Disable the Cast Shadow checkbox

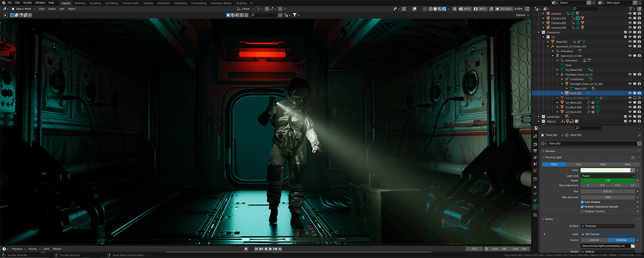pos(582,202)
